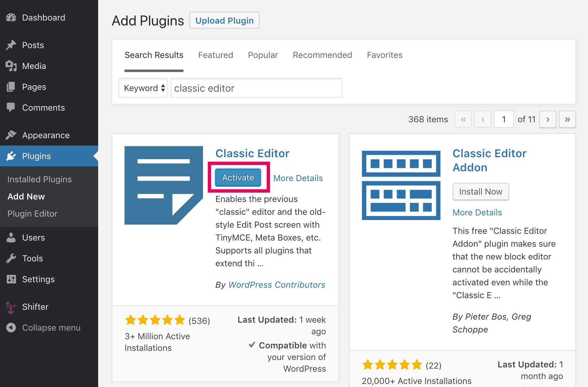Screen dimensions: 588x387
Task: Switch to the Popular tab
Action: pyautogui.click(x=263, y=55)
